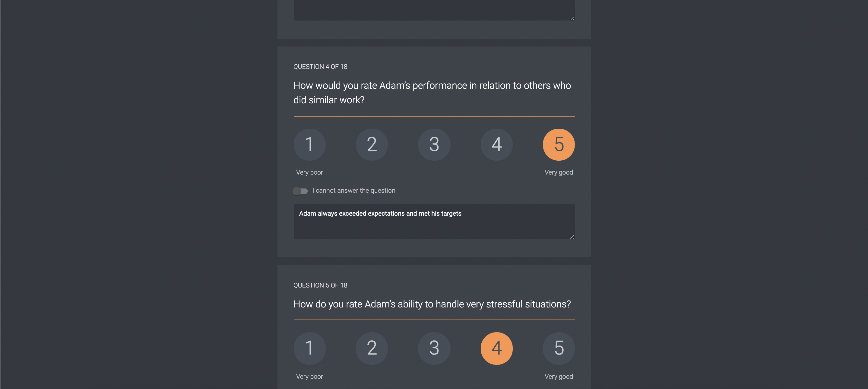
Task: Click 'Very poor' label under Question 5
Action: [x=309, y=377]
